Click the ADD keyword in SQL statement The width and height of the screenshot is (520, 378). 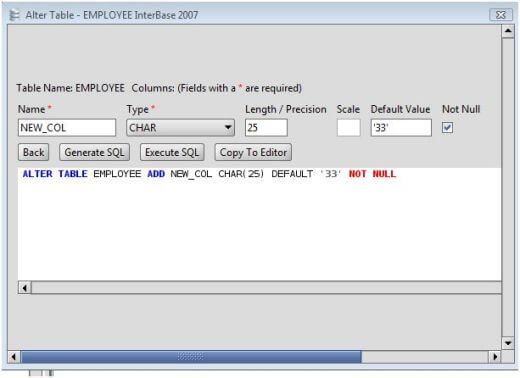(x=156, y=174)
